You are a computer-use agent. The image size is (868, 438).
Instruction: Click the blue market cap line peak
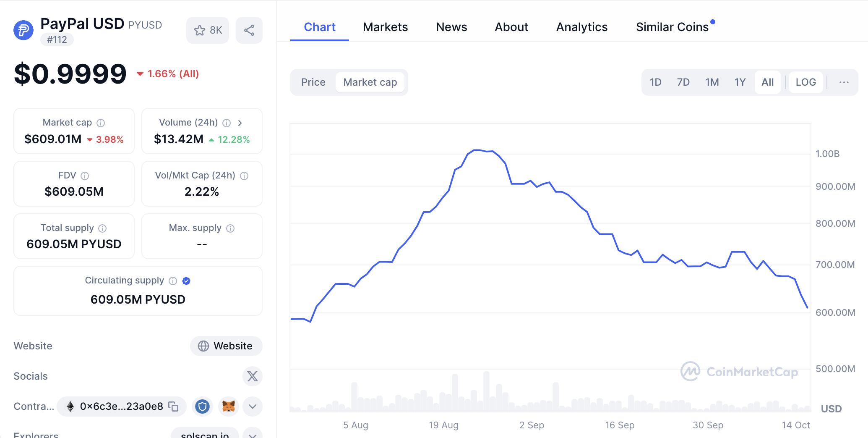pos(476,150)
